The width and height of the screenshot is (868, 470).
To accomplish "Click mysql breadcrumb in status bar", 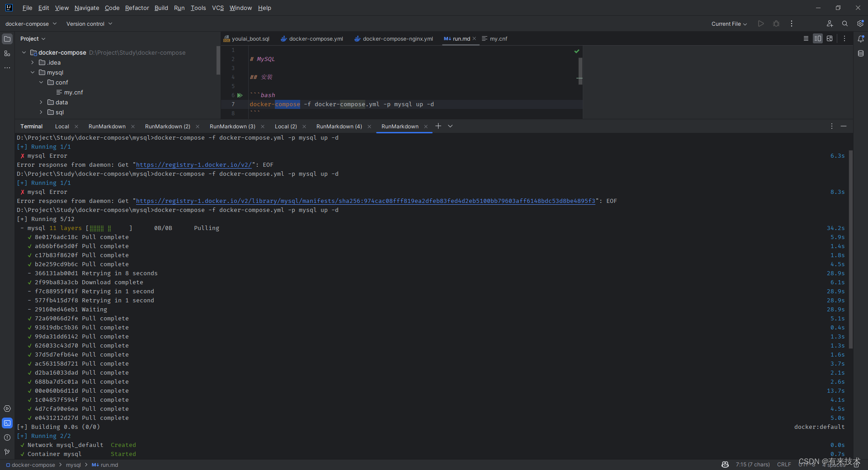I will [x=73, y=465].
